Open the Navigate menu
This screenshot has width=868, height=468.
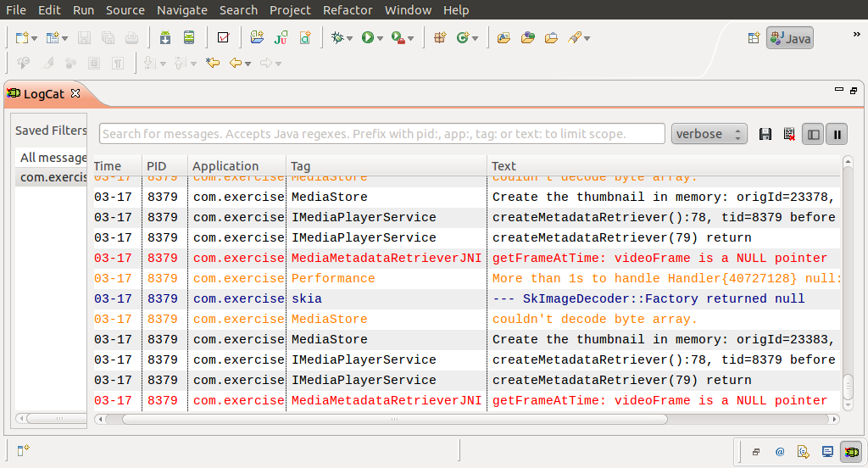[182, 10]
